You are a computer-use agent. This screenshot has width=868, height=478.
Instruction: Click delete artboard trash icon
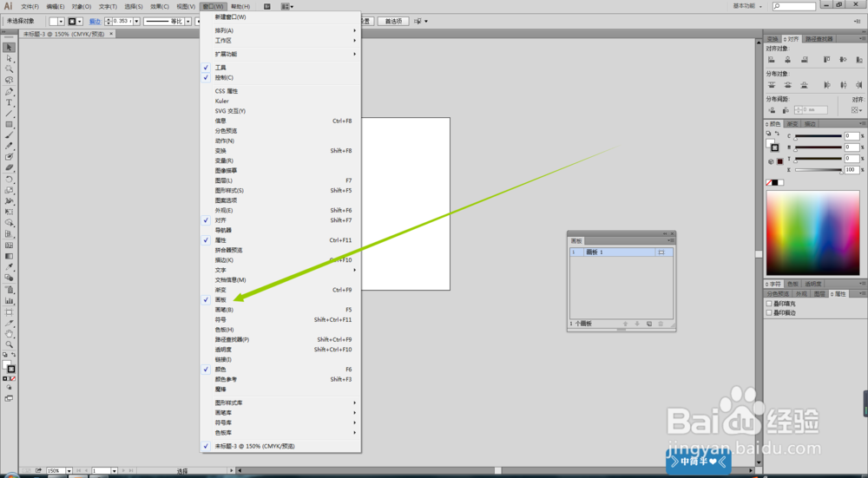(661, 324)
